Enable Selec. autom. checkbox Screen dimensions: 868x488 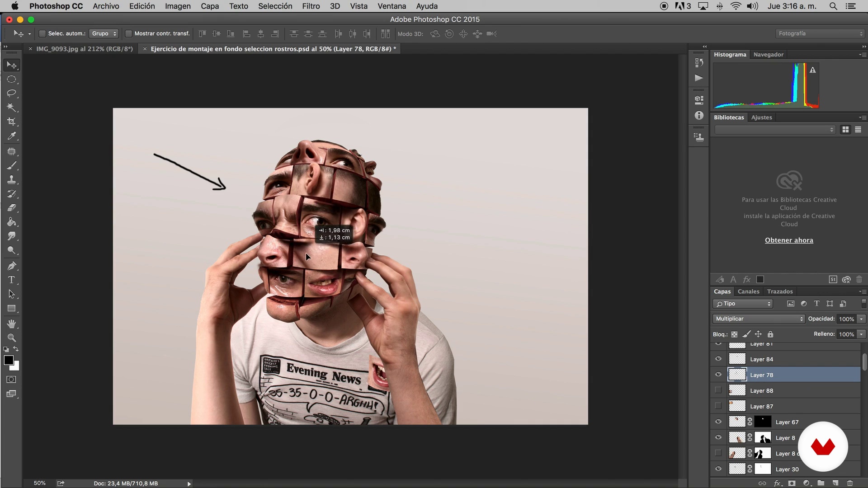pyautogui.click(x=42, y=33)
